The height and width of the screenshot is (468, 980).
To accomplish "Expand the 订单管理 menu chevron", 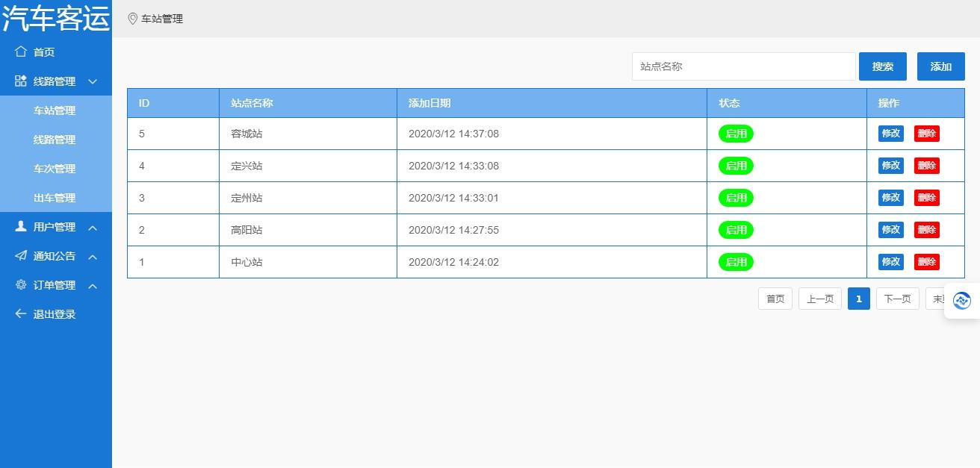I will point(93,285).
